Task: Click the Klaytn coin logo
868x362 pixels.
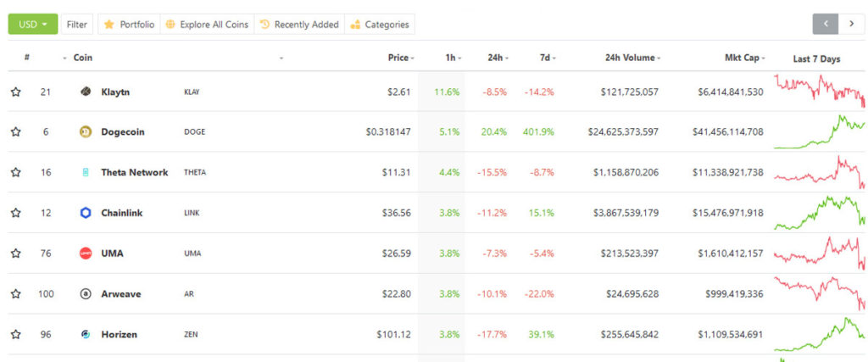Action: pos(86,92)
